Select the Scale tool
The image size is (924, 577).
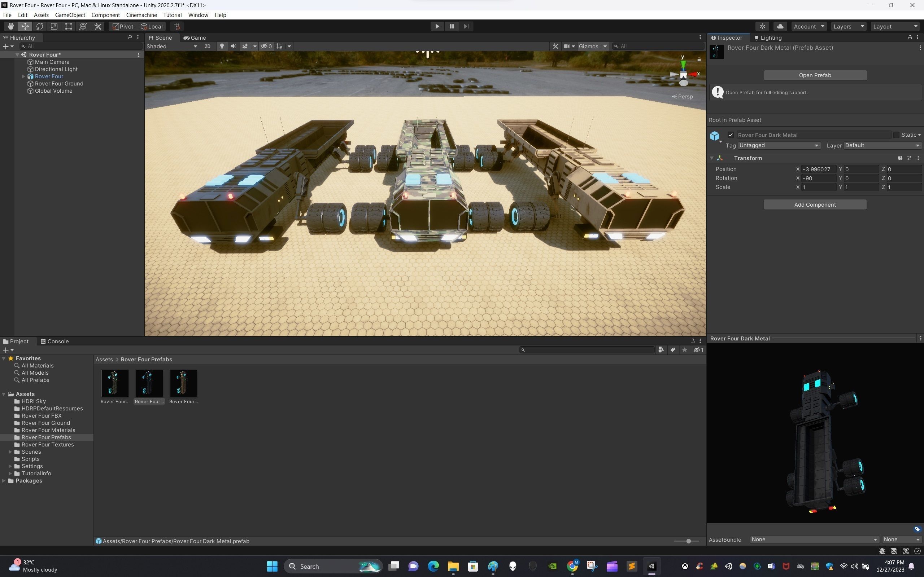tap(54, 26)
